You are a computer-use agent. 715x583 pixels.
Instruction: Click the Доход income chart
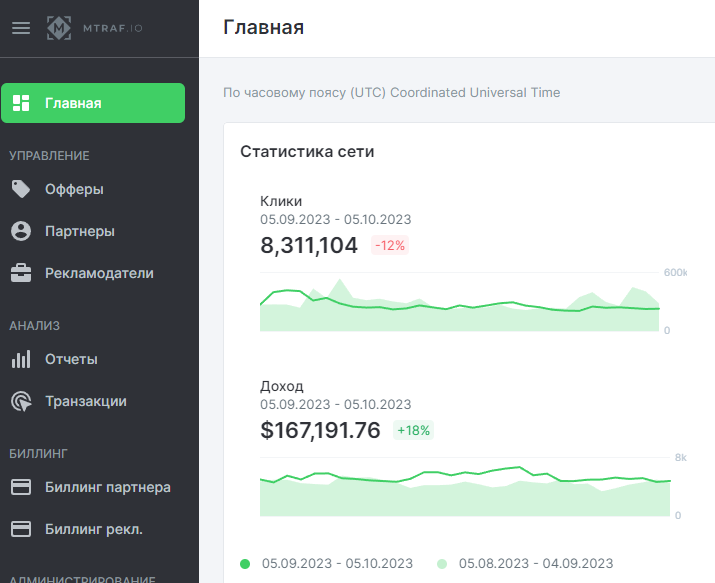pos(465,487)
